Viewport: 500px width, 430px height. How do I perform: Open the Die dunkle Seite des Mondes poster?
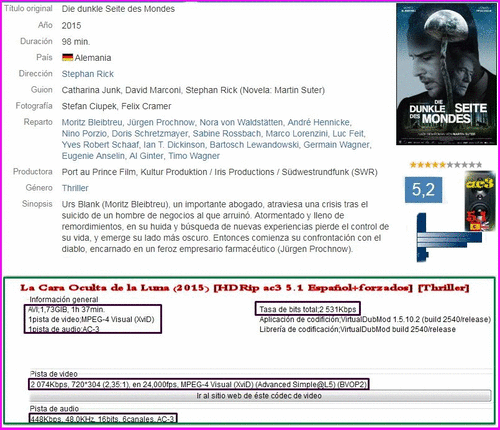point(446,74)
